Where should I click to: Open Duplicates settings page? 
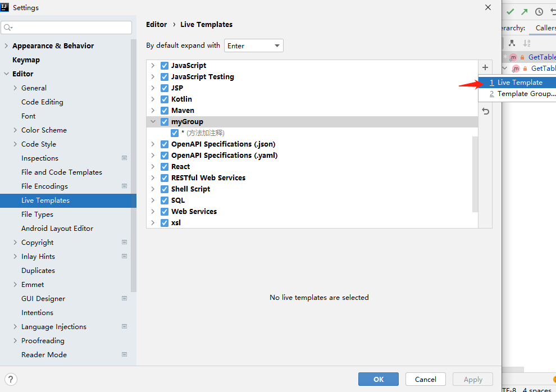[38, 271]
